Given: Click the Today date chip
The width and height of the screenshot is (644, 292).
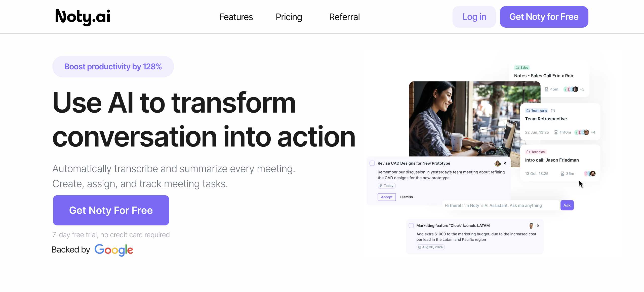Looking at the screenshot, I should [x=386, y=186].
